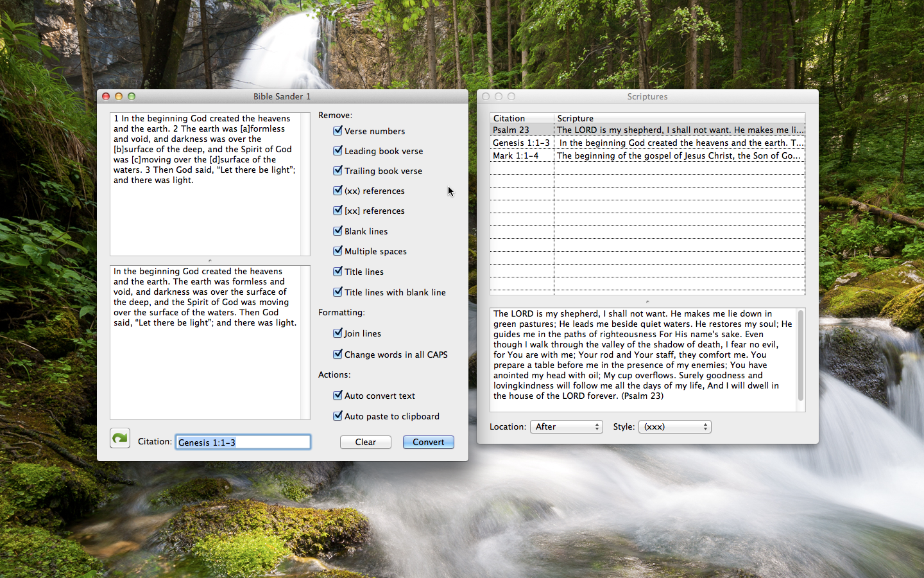This screenshot has width=924, height=578.
Task: Open the Location dropdown set to After
Action: click(566, 426)
